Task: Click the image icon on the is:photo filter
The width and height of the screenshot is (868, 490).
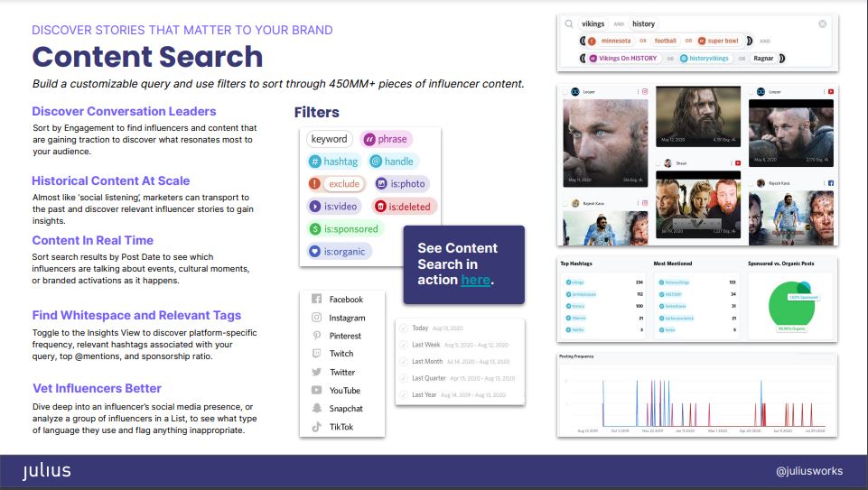Action: [x=381, y=183]
